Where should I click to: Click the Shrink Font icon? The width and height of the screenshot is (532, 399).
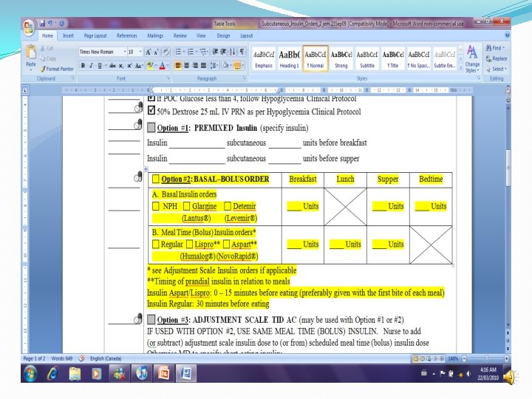[x=156, y=52]
